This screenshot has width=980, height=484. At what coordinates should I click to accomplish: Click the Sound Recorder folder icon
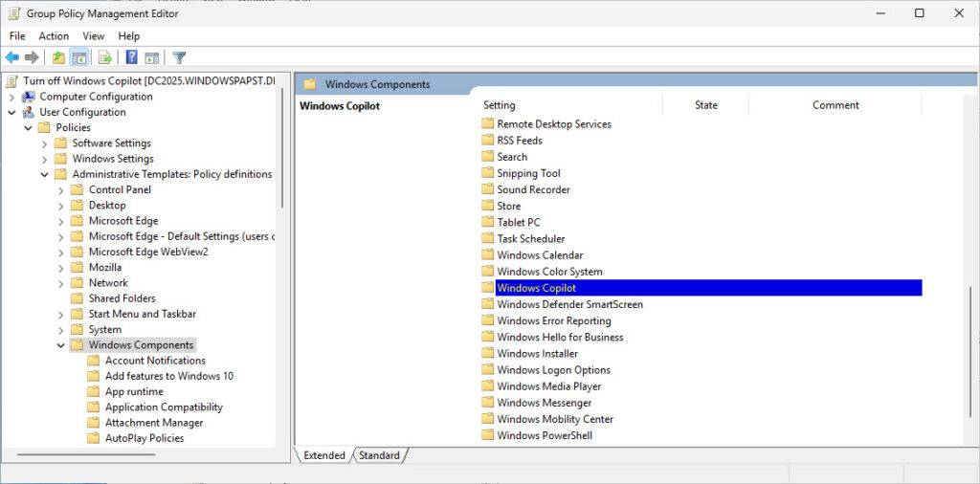(x=488, y=189)
